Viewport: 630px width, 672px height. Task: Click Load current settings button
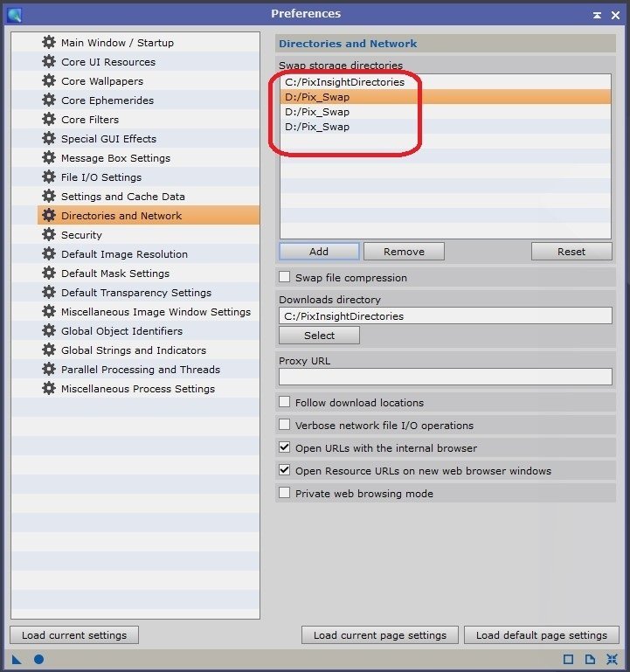click(x=74, y=635)
